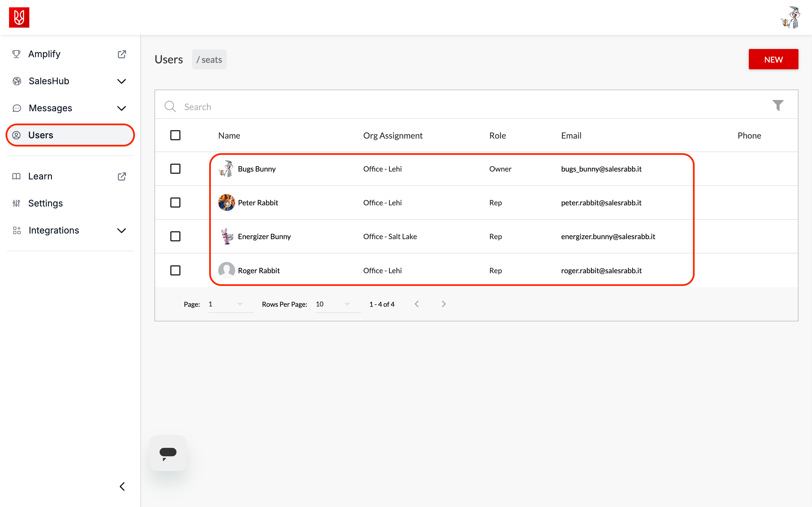Collapse the sidebar with left chevron

click(122, 486)
